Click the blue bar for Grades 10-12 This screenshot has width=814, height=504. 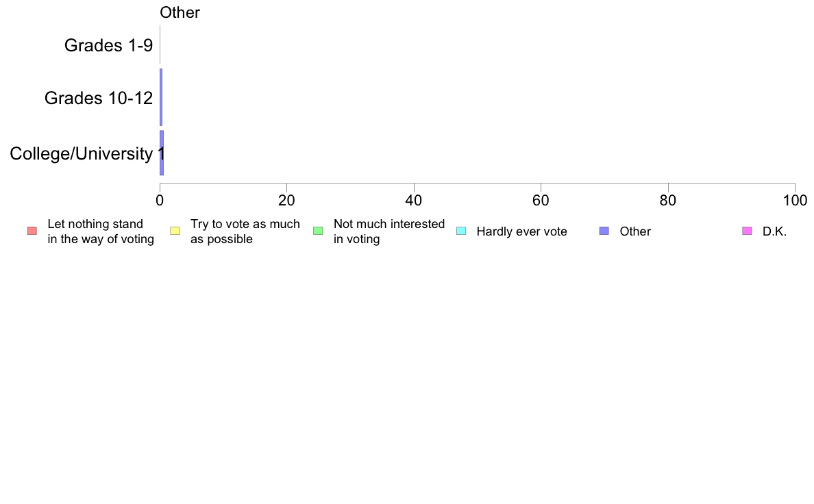[161, 97]
